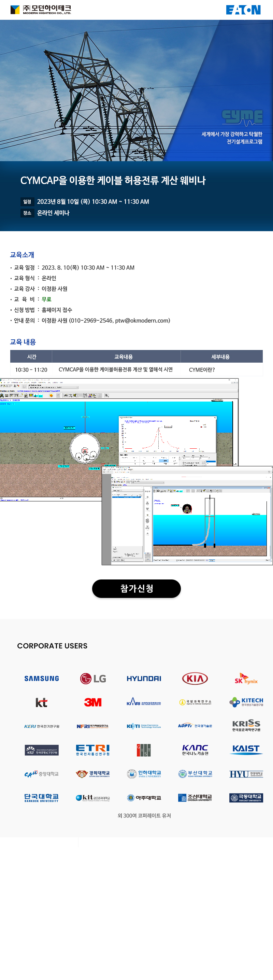
Task: Click the '세계에서 가장 강력하고 탁월한 전기설계프로그램' tagline
Action: (232, 138)
